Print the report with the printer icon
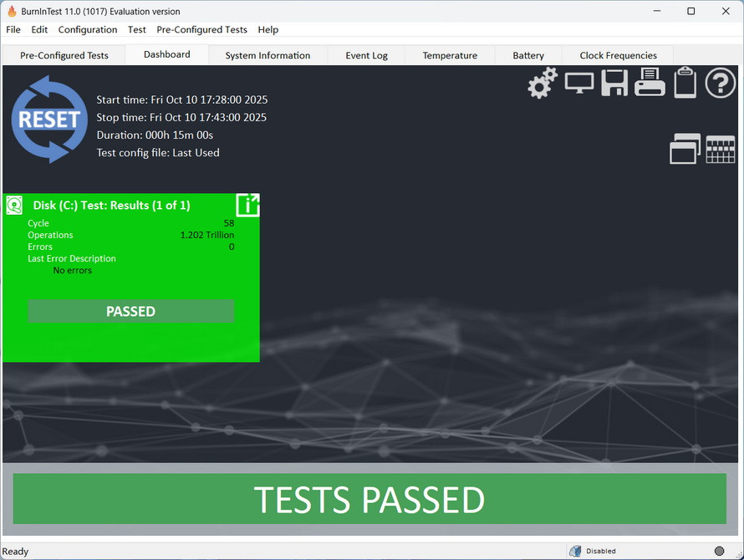 tap(650, 83)
